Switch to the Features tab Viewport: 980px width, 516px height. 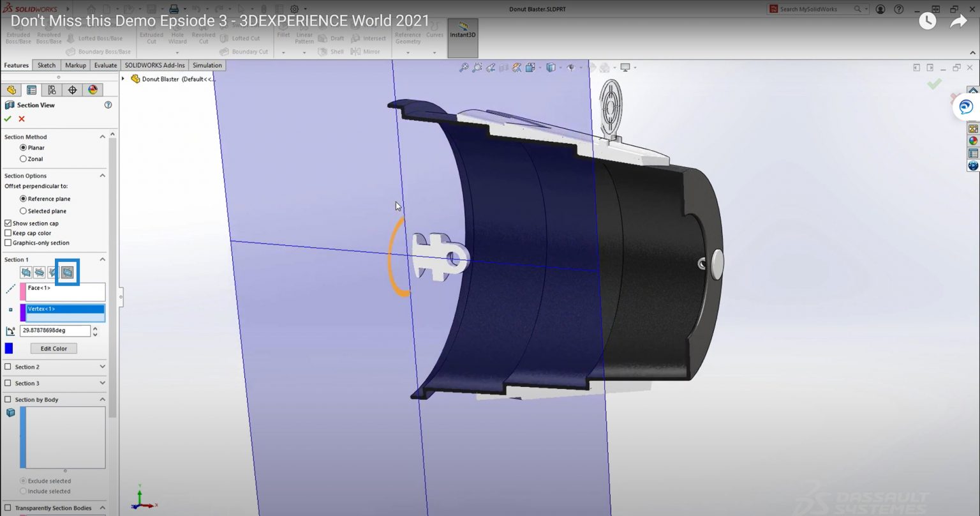16,65
